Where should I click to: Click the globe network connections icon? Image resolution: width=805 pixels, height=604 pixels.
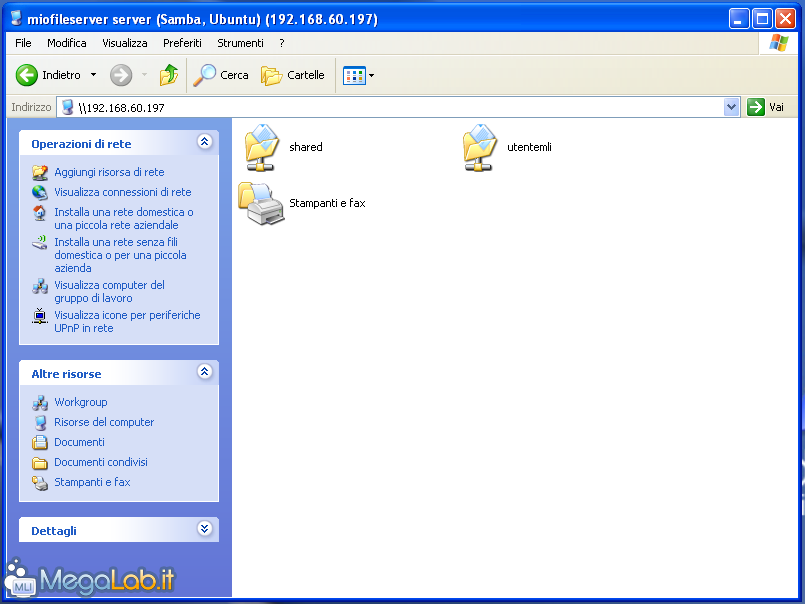(x=40, y=193)
